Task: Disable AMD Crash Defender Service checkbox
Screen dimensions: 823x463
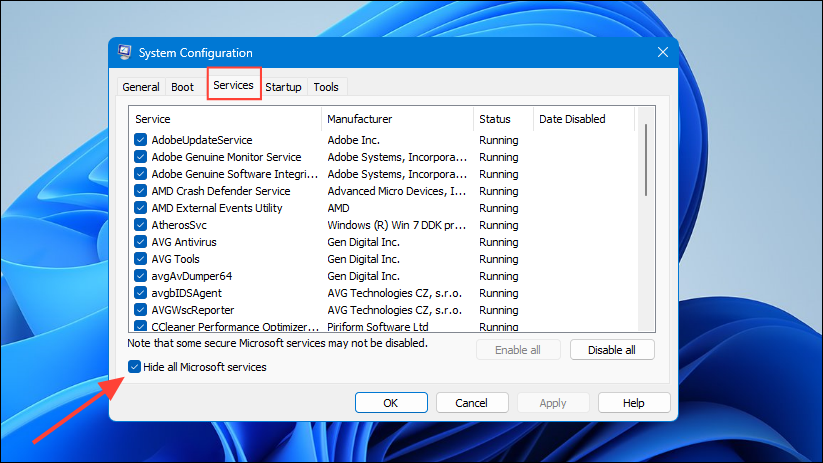Action: pyautogui.click(x=140, y=191)
